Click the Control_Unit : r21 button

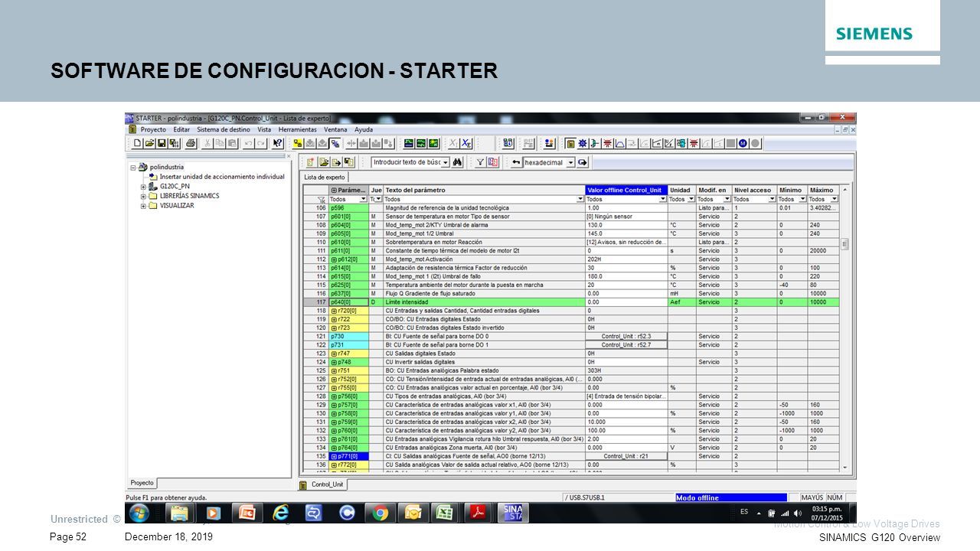tap(626, 456)
